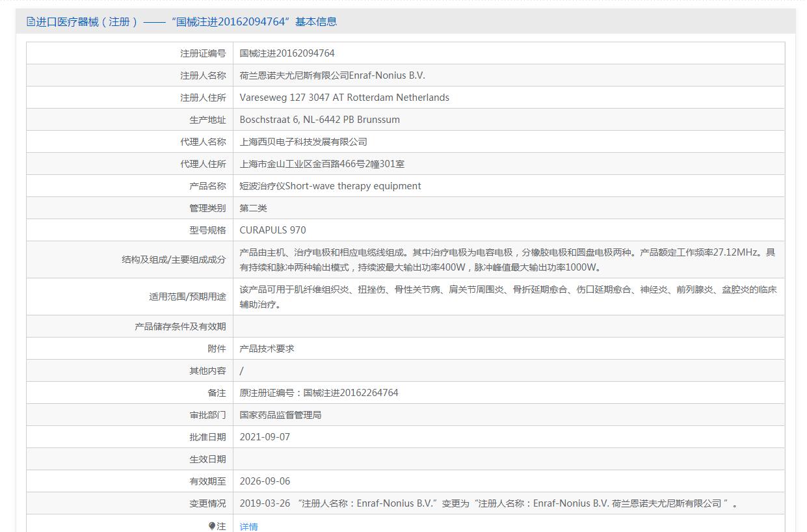
Task: Click the product name Short-wave therapy equipment
Action: click(x=330, y=186)
